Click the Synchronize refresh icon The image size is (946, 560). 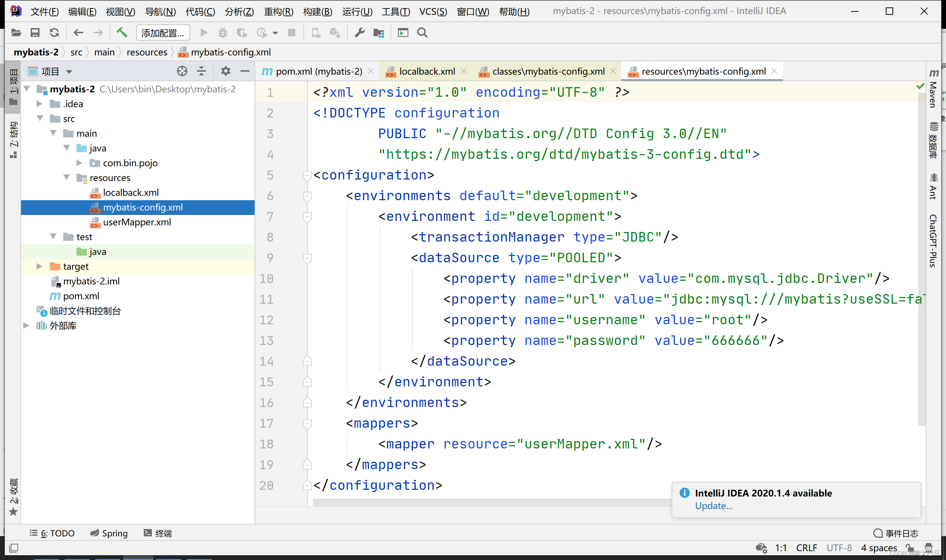pos(54,33)
